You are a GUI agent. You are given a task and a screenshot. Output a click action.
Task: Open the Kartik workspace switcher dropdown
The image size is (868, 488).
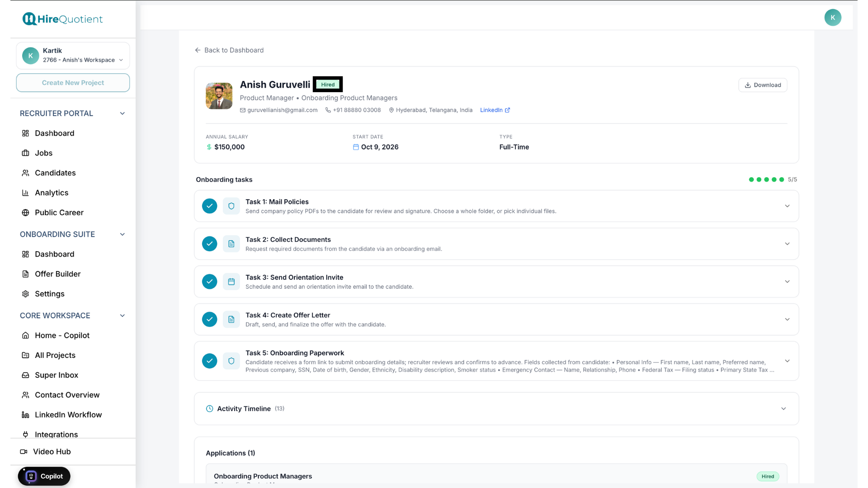pyautogui.click(x=73, y=56)
